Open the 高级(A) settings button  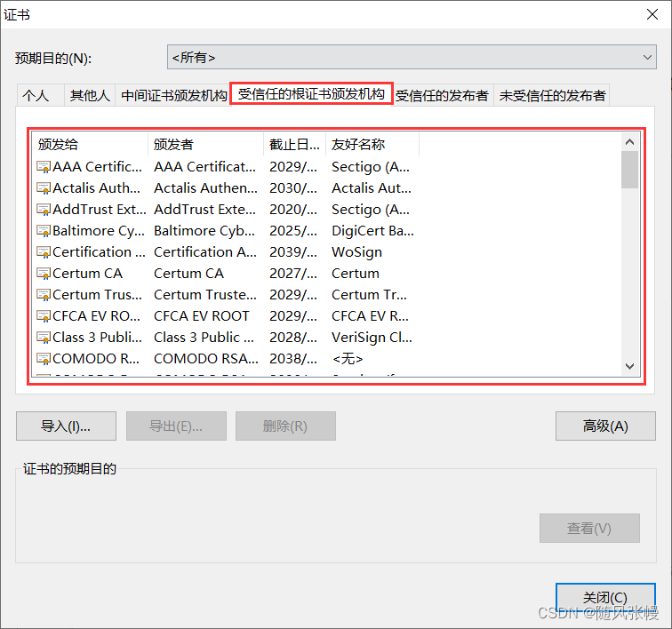click(x=605, y=426)
